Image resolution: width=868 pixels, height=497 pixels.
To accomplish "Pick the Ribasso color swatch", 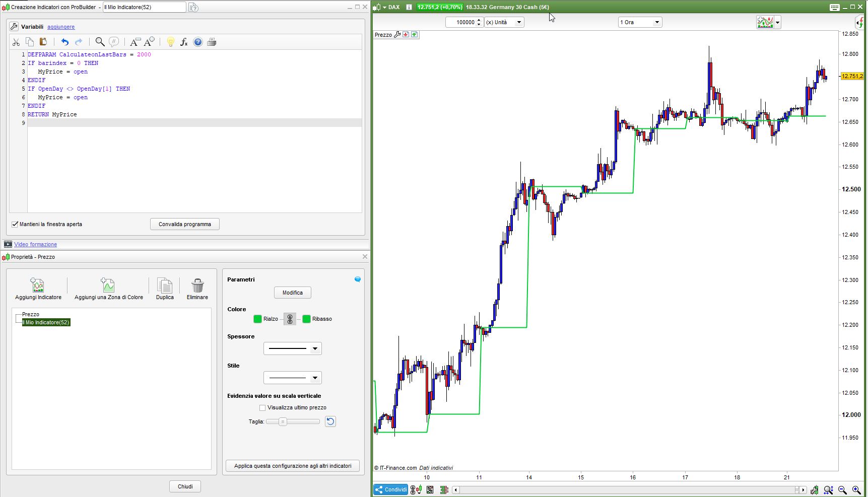I will tap(306, 319).
